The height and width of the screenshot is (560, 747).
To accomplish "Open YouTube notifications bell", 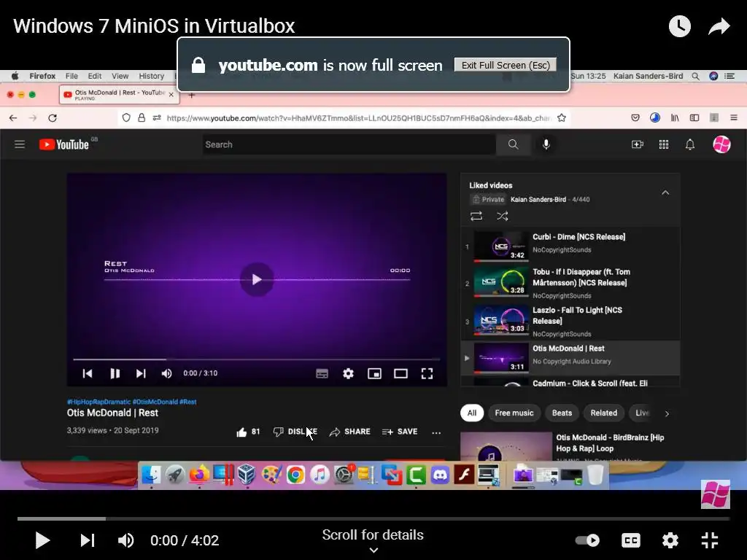I will pos(690,144).
